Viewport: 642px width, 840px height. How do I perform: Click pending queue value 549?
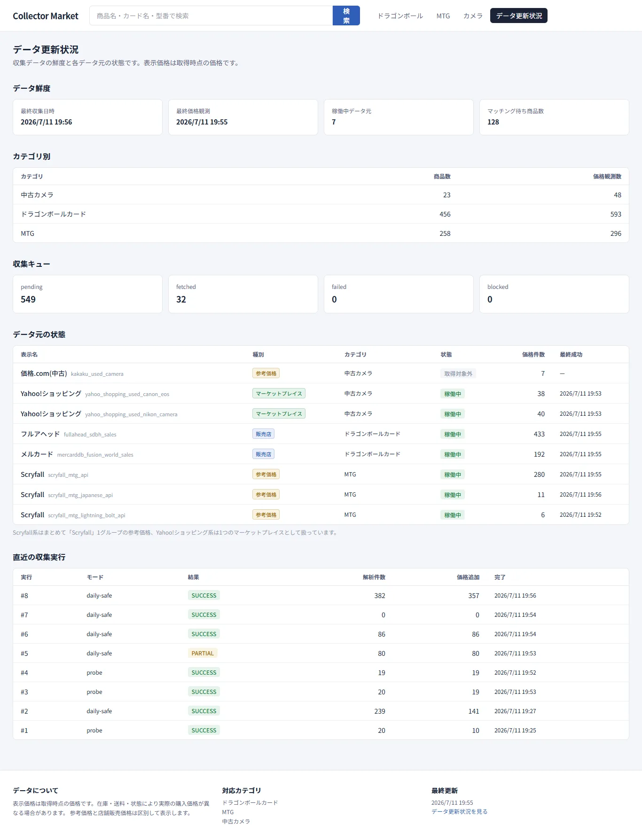coord(28,299)
